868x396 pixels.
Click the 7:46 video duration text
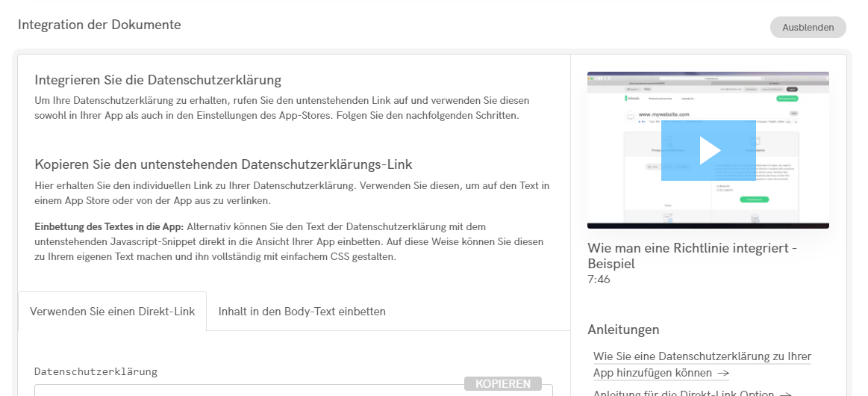tap(599, 279)
